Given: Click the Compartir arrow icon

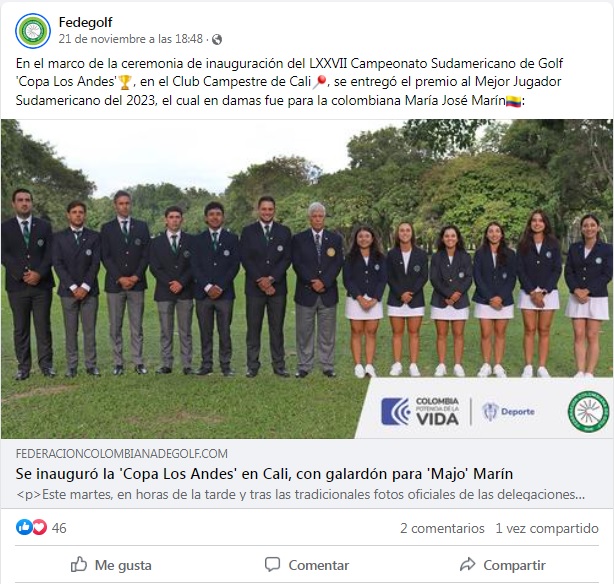Looking at the screenshot, I should pyautogui.click(x=467, y=564).
